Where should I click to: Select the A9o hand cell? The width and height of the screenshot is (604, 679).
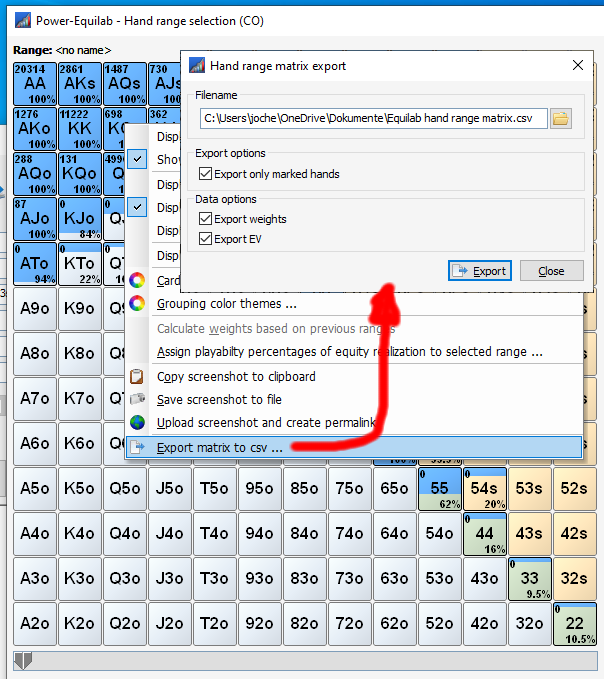coord(35,309)
